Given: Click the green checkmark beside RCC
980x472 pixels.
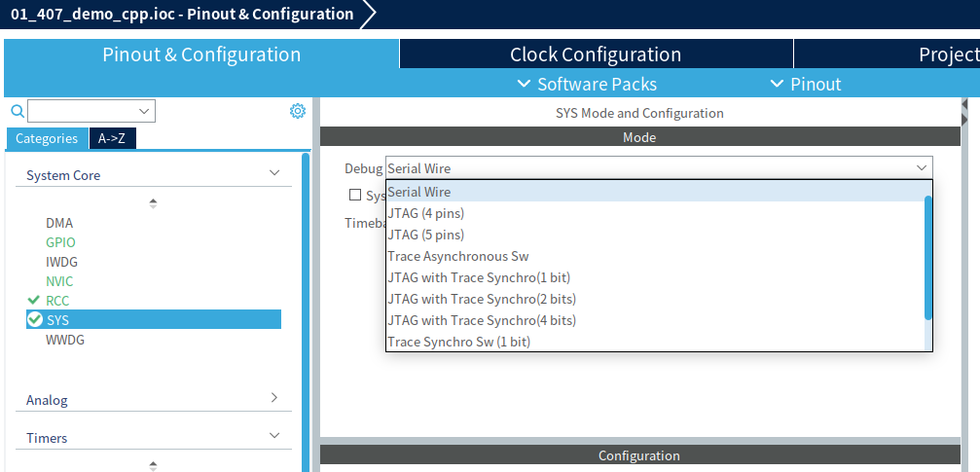Looking at the screenshot, I should click(x=34, y=301).
